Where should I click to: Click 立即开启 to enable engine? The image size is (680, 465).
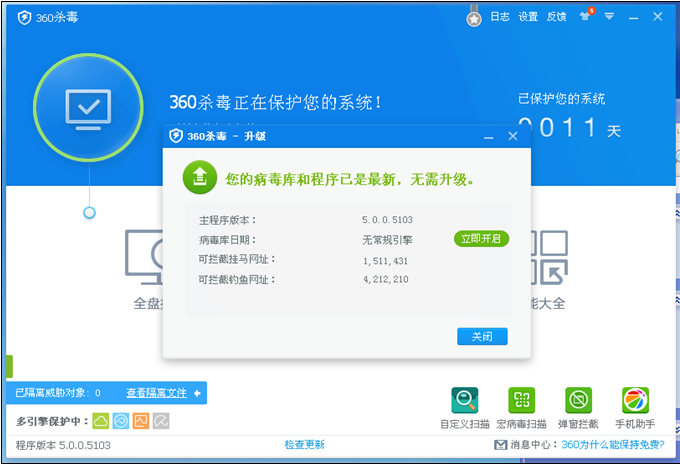[481, 239]
